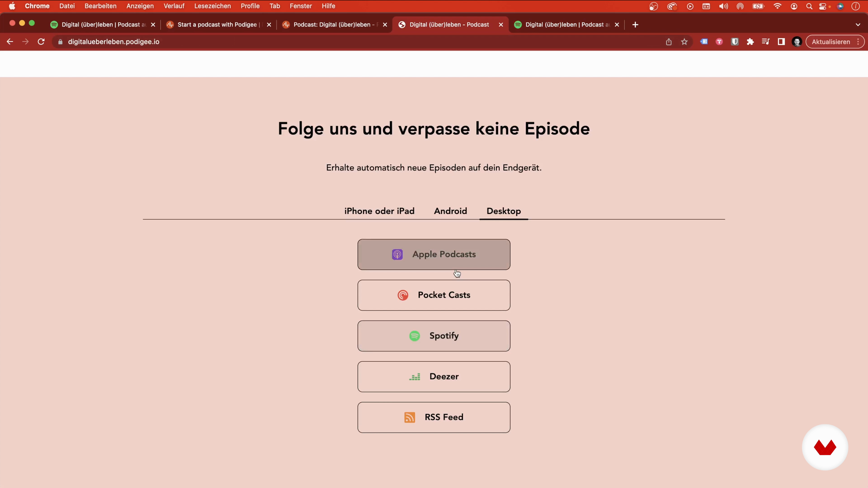Screen dimensions: 868x488
Task: Open the shield extension icon
Action: [x=735, y=42]
